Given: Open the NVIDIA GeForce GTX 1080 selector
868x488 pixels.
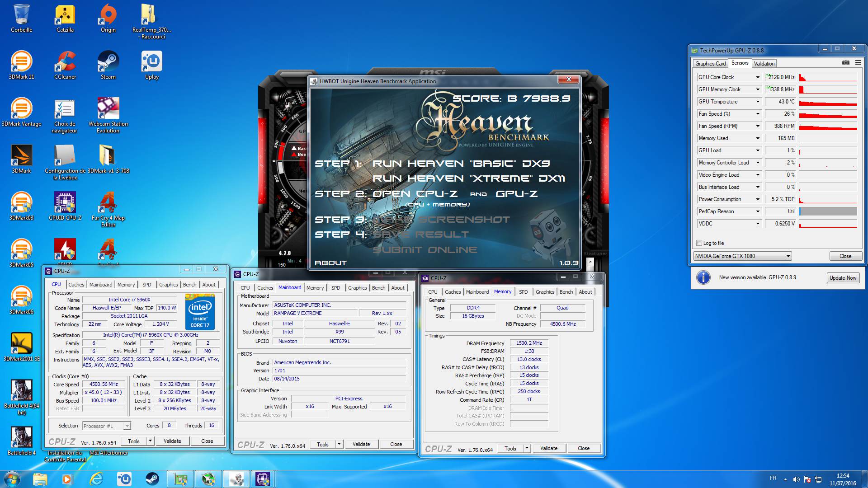Looking at the screenshot, I should 742,256.
